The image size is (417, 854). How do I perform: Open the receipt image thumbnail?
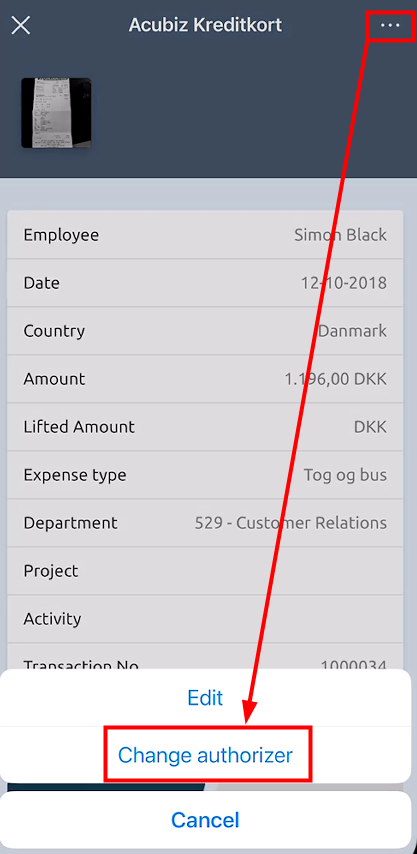click(56, 113)
